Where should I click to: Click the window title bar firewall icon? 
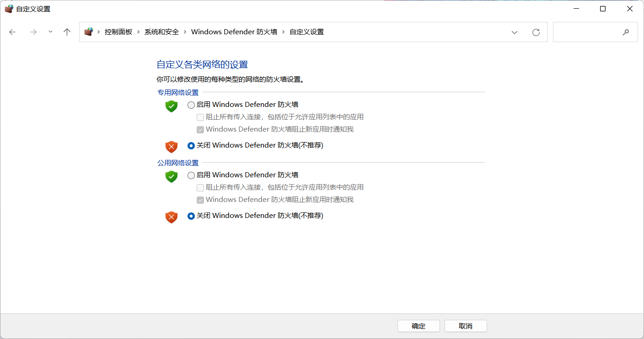9,9
